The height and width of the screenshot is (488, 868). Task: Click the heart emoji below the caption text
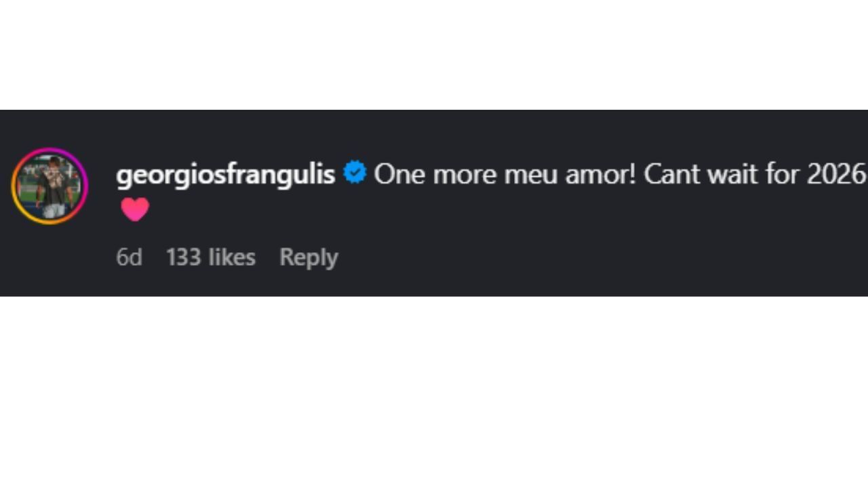click(134, 209)
